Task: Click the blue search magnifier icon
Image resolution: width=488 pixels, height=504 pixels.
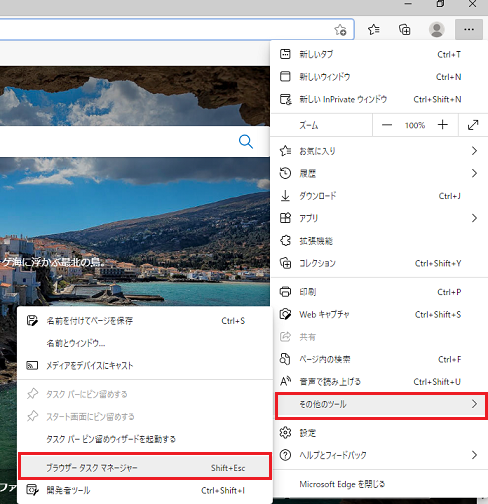Action: point(246,142)
